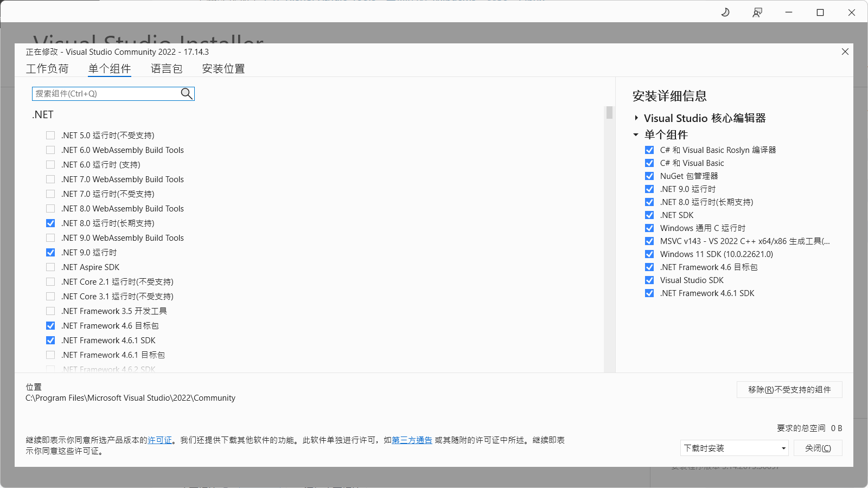
Task: Close the modify dialog with X
Action: (x=845, y=52)
